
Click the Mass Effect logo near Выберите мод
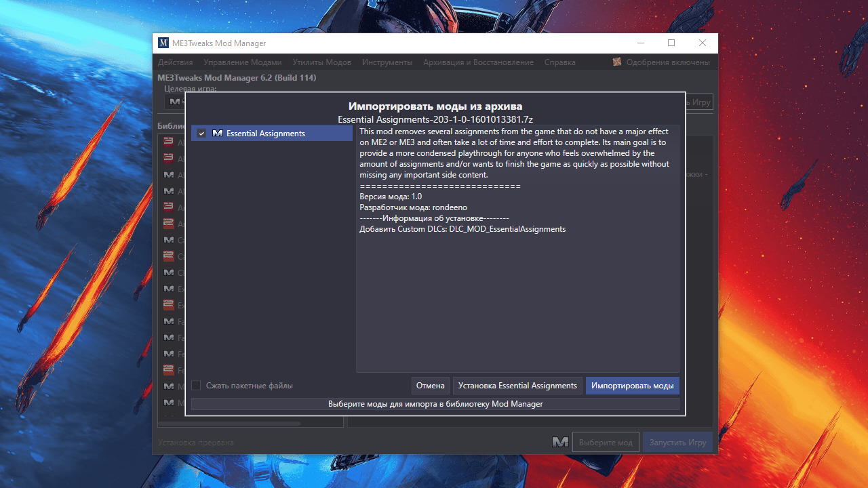coord(560,442)
